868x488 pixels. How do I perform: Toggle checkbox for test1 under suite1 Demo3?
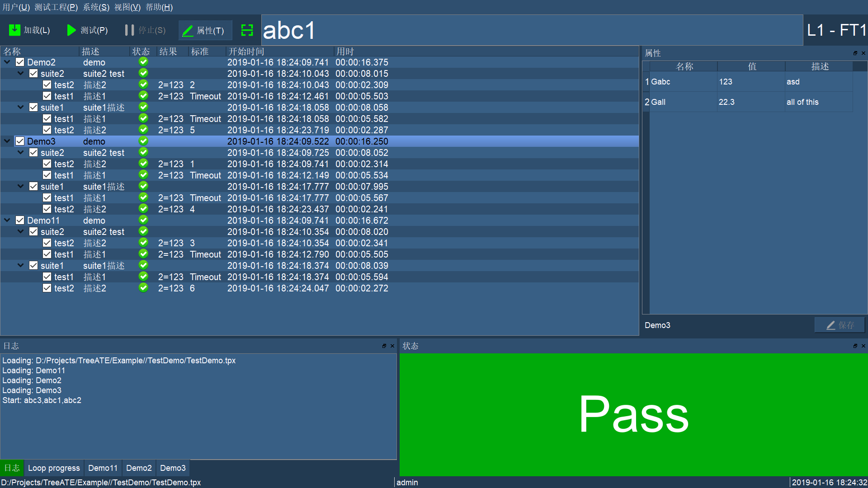[47, 198]
